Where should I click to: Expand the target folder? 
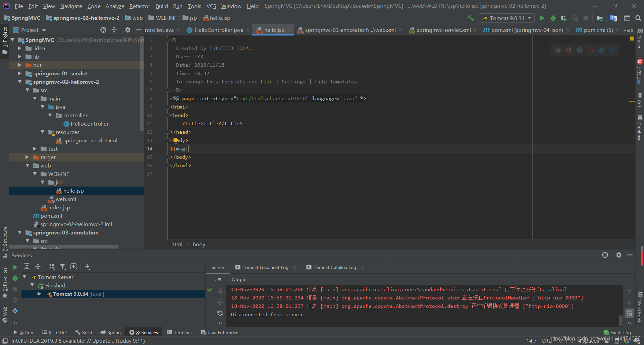click(x=27, y=157)
